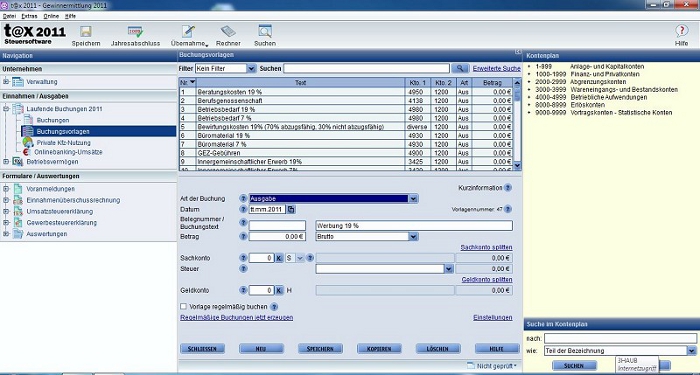Click the search button beside Suchen field

point(460,69)
